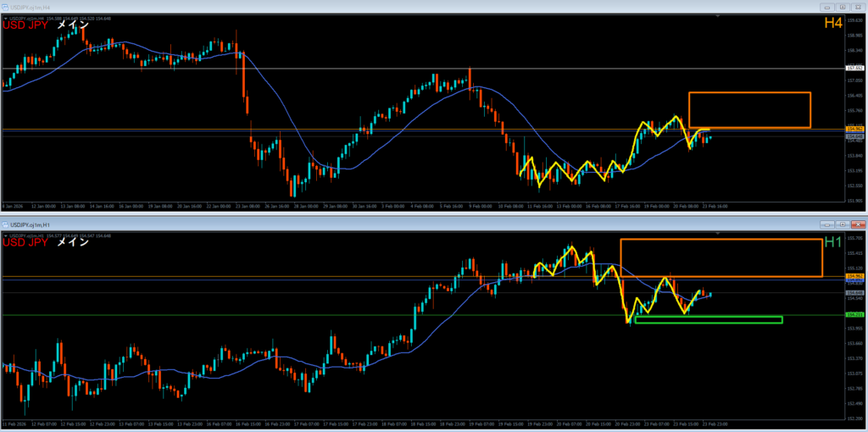Select the orange rectangle on the H1 chart

pyautogui.click(x=721, y=240)
